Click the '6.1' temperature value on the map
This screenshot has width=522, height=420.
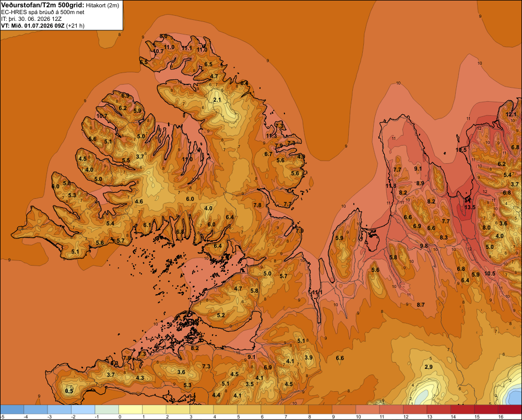pos(147,225)
